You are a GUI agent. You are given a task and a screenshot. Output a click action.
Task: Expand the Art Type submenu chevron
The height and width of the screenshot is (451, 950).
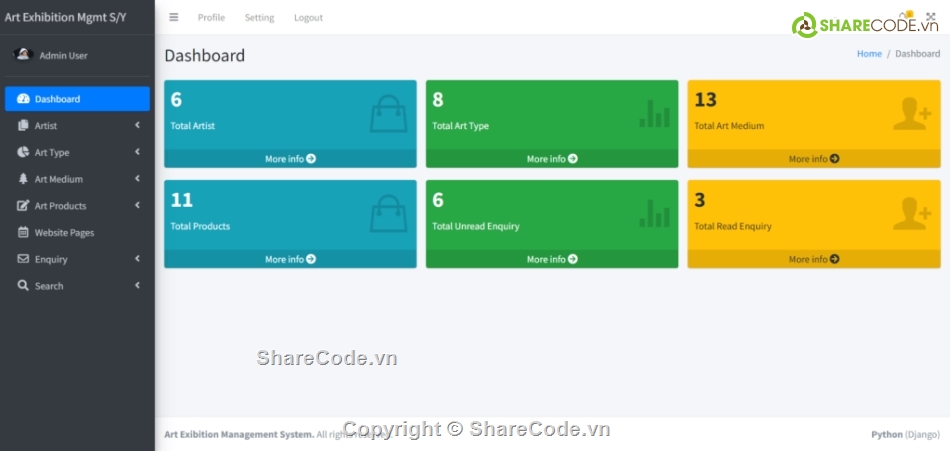tap(138, 152)
